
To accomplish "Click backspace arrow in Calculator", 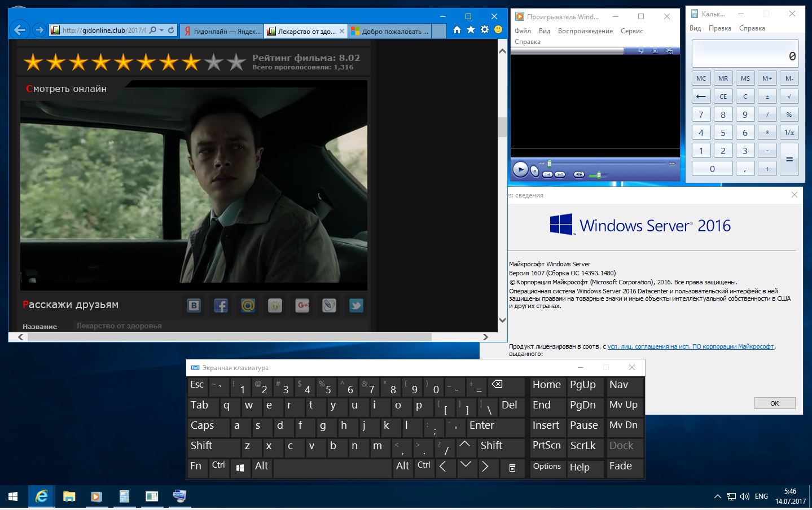I will click(701, 96).
